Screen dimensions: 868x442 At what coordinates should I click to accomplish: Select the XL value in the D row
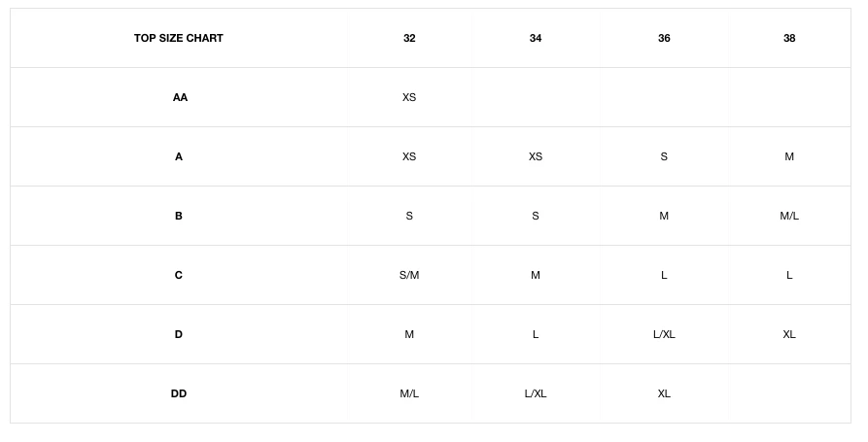point(789,335)
